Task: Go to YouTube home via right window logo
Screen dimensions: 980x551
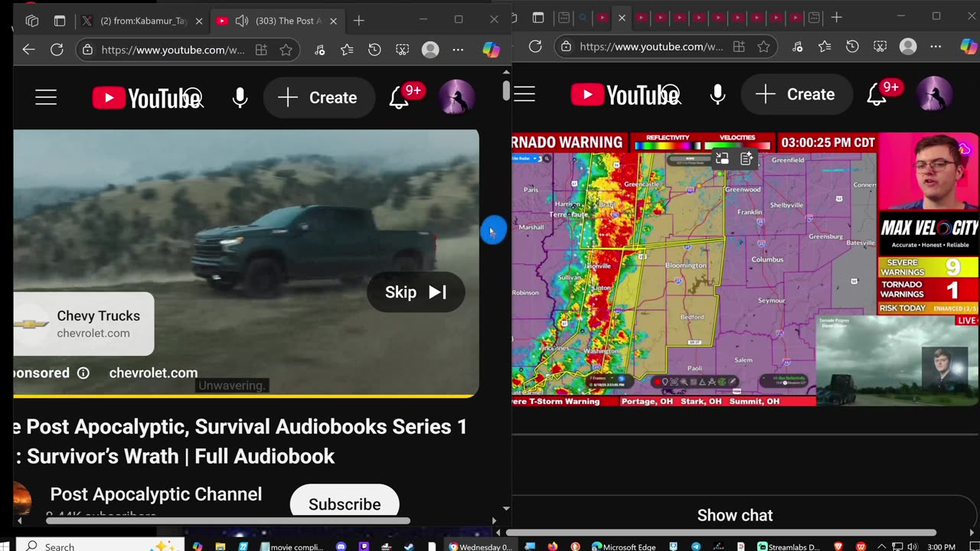Action: pos(625,94)
